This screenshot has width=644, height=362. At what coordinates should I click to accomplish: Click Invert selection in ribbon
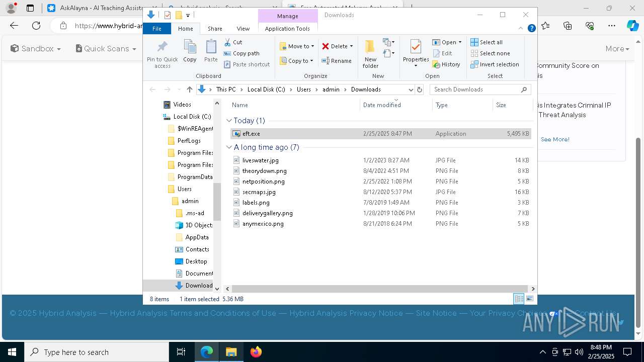pyautogui.click(x=495, y=64)
